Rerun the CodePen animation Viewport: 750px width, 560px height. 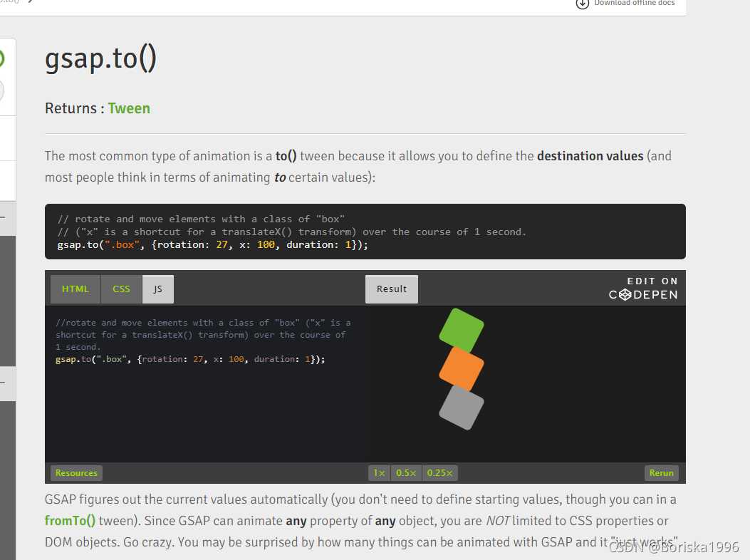click(x=662, y=473)
